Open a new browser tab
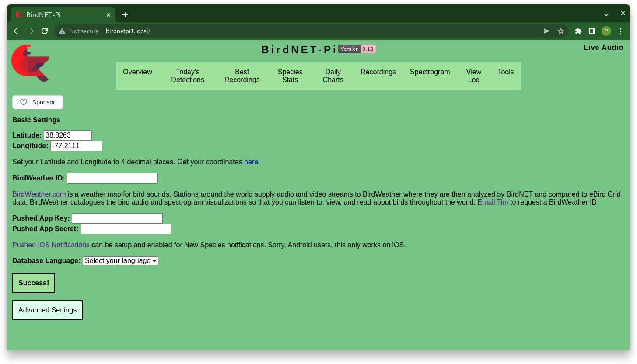 125,15
